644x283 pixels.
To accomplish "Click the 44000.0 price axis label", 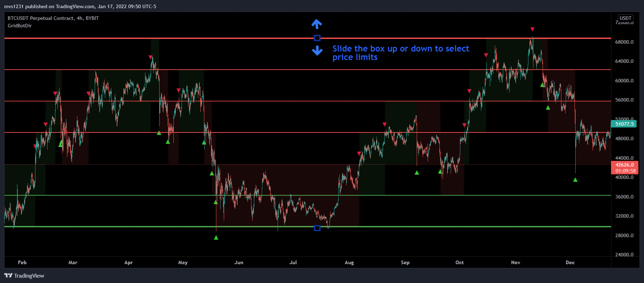I will point(624,158).
